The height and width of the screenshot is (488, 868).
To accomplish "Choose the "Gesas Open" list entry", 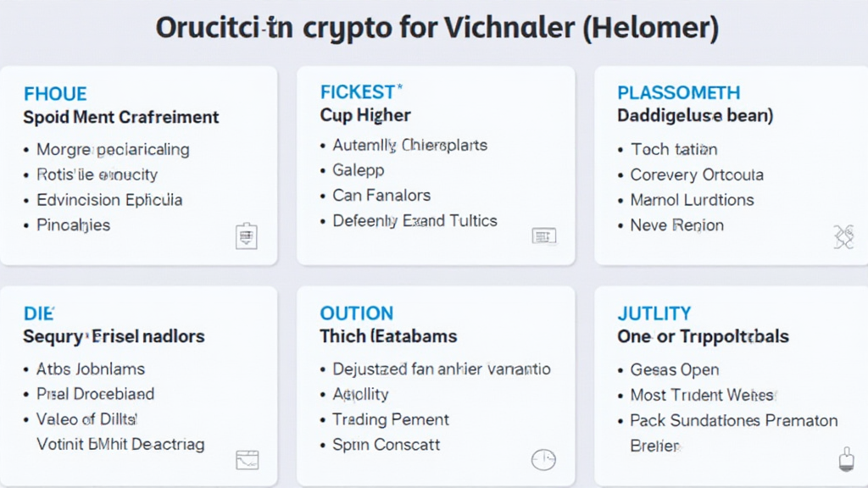I will click(675, 369).
